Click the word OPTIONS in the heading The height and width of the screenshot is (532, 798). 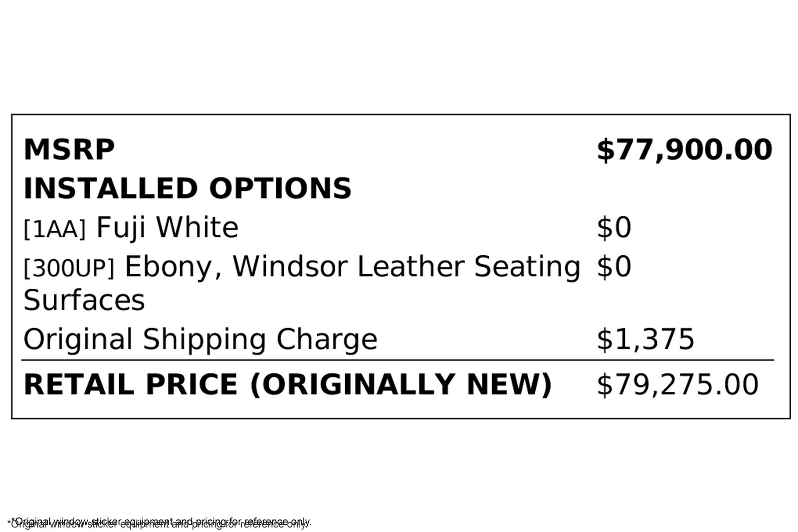click(280, 188)
